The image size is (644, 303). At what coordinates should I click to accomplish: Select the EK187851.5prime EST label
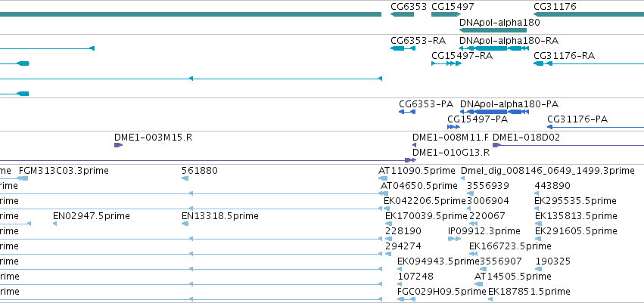pos(529,292)
